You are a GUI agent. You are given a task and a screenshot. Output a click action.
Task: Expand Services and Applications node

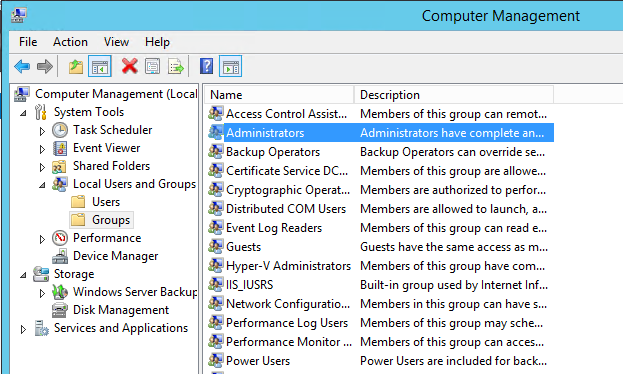pos(23,329)
